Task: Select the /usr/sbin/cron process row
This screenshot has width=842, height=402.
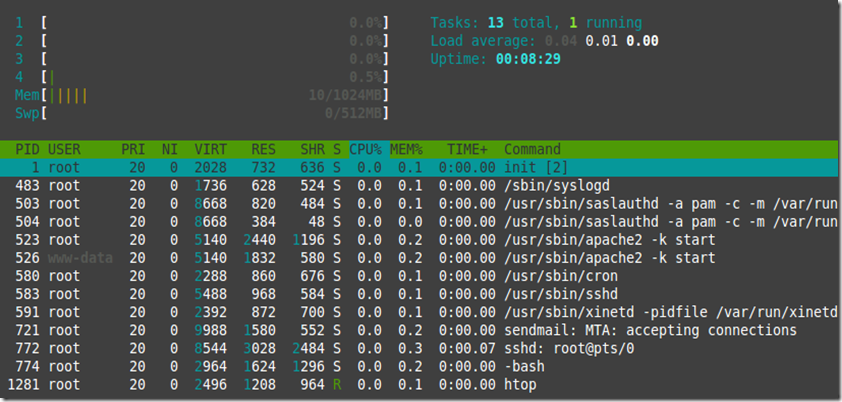Action: click(x=419, y=276)
